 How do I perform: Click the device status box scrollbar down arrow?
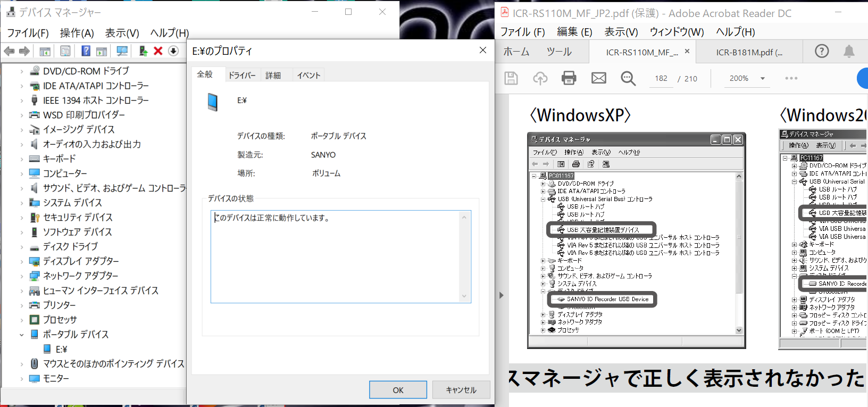click(464, 296)
